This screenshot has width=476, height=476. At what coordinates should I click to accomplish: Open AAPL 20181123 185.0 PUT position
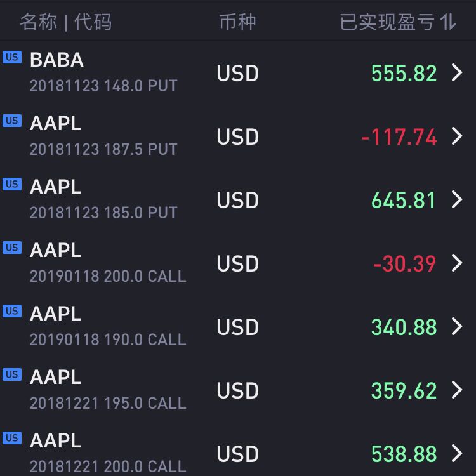click(238, 199)
